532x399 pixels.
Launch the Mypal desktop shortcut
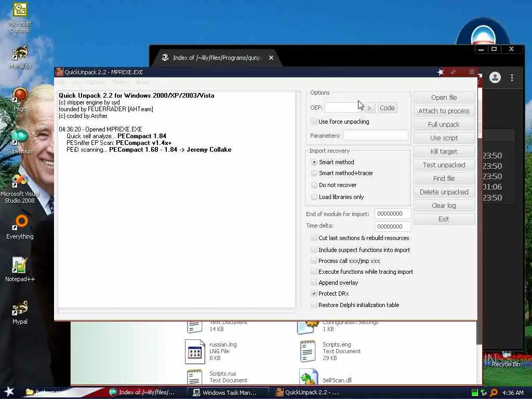click(20, 312)
